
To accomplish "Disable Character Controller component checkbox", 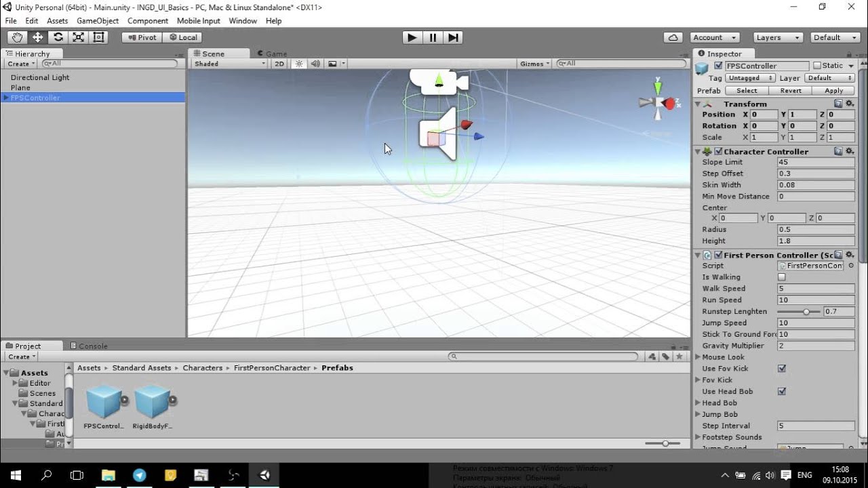I will 718,152.
